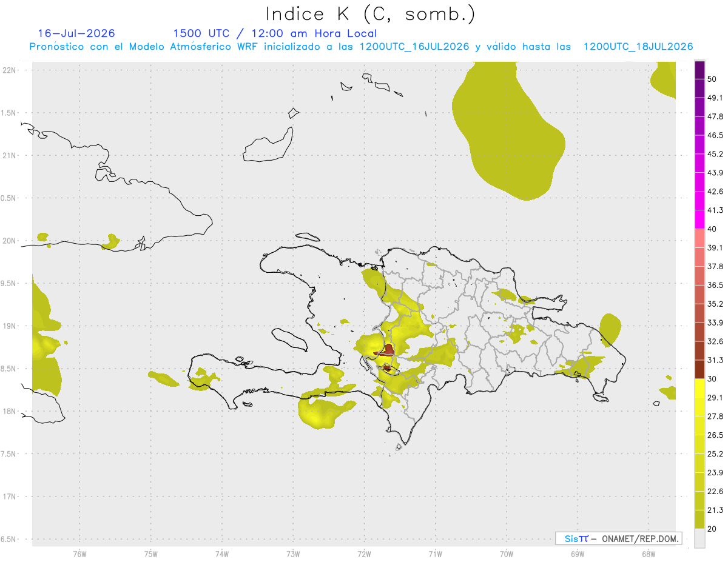Pick the dark brown colorbar band between 30 and 31.3
Screen dimensions: 728x562
click(699, 369)
